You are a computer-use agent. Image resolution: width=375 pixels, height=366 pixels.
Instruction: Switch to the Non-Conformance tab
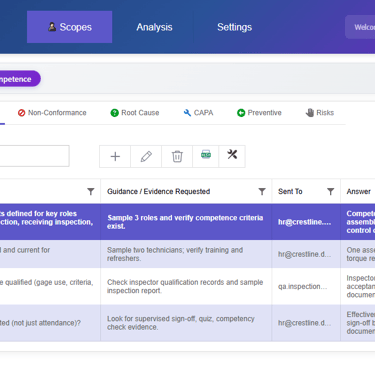[x=52, y=113]
